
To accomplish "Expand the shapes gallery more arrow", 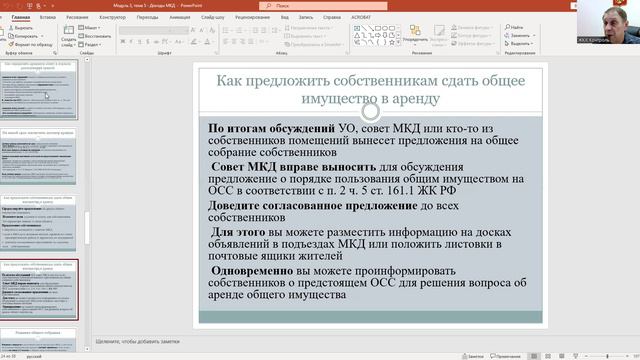I will click(398, 42).
